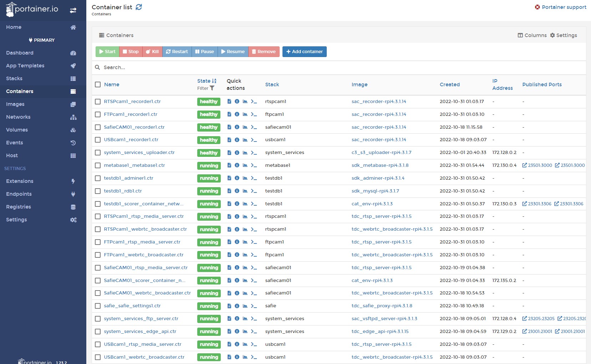
Task: Go to Images in sidebar
Action: (x=15, y=104)
